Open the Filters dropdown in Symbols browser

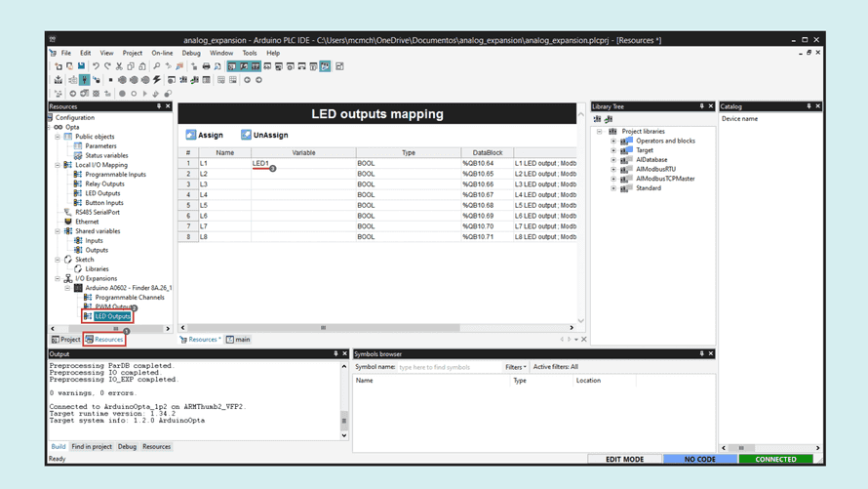(515, 367)
